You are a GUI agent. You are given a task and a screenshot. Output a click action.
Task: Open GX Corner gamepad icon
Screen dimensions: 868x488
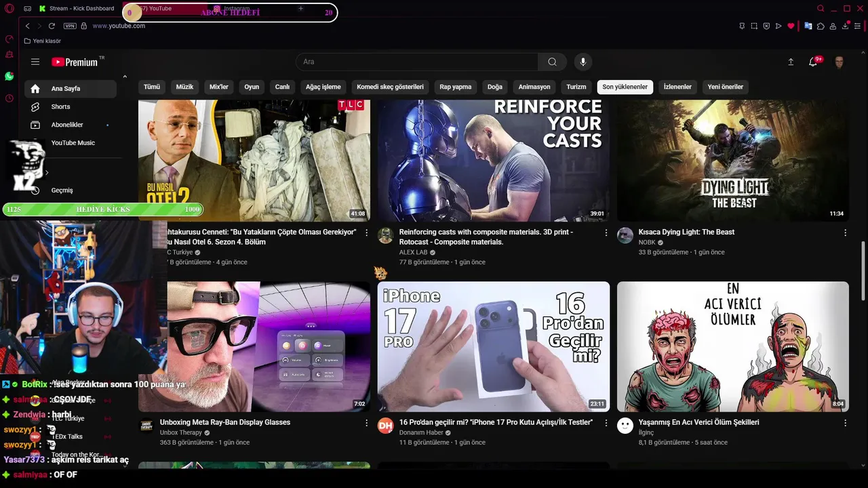point(27,8)
